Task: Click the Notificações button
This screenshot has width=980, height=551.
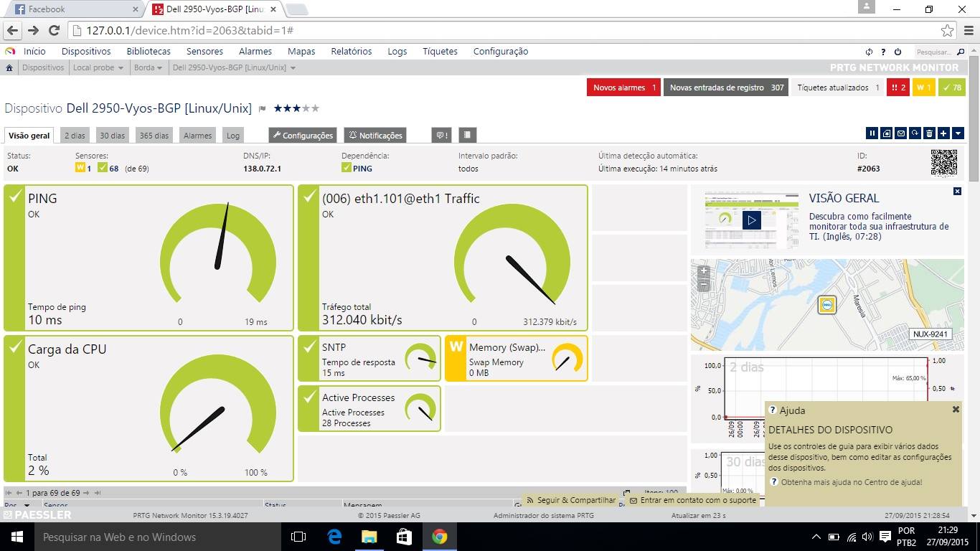Action: click(x=376, y=135)
